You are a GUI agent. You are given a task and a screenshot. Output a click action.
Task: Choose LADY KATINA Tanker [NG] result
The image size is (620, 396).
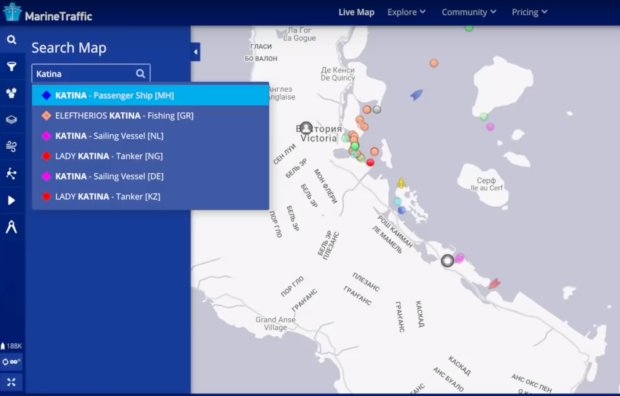click(x=150, y=156)
